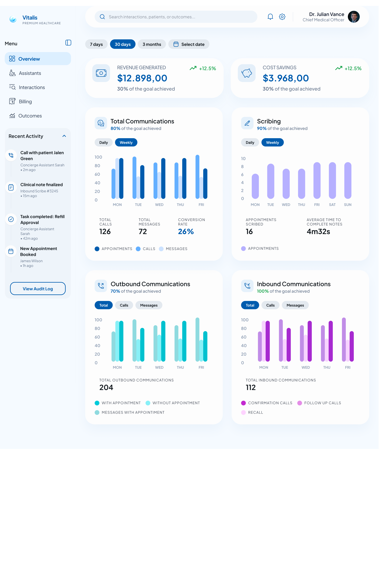The image size is (381, 588).
Task: Click the search magnifier icon
Action: [x=102, y=17]
